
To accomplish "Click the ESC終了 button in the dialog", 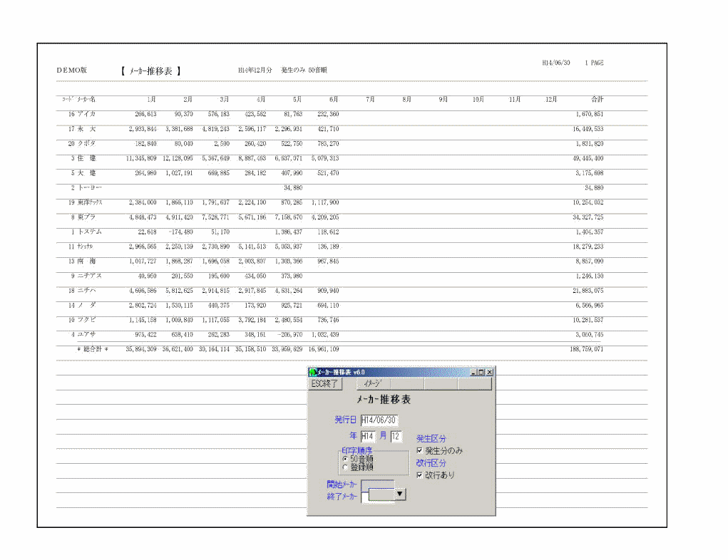I will 325,384.
